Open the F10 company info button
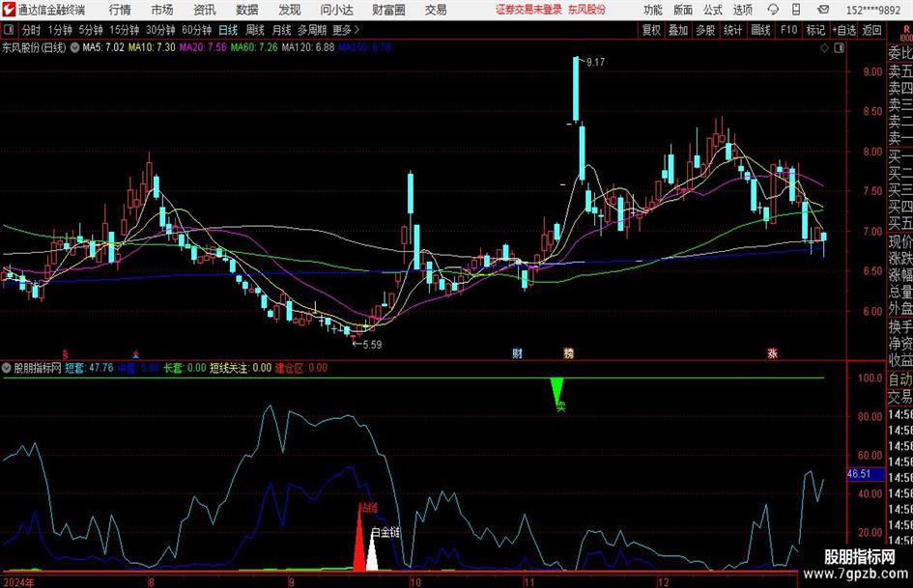 coord(788,30)
